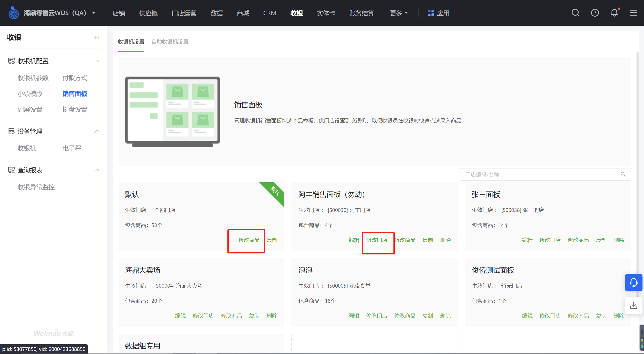Open the 收银 top menu
The width and height of the screenshot is (644, 354).
coord(297,13)
